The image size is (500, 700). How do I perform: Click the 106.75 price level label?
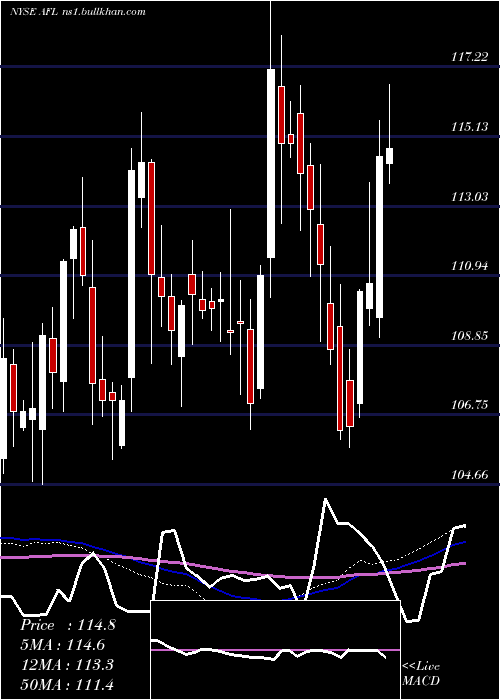[x=469, y=405]
